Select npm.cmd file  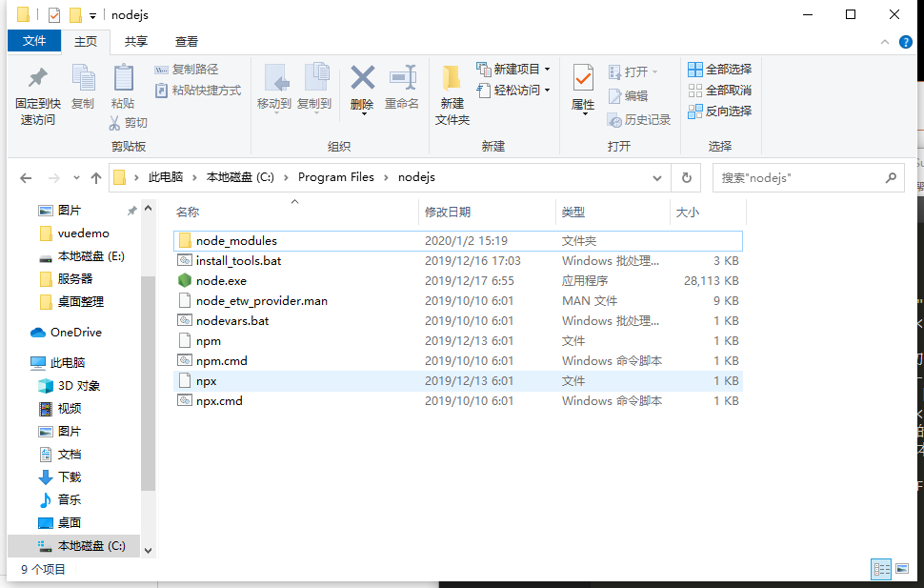click(458, 361)
